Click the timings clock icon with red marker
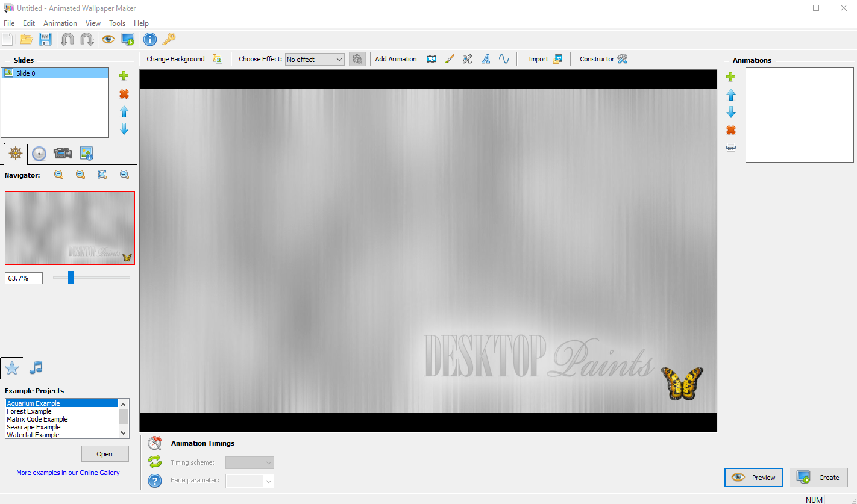This screenshot has height=504, width=857. [155, 443]
